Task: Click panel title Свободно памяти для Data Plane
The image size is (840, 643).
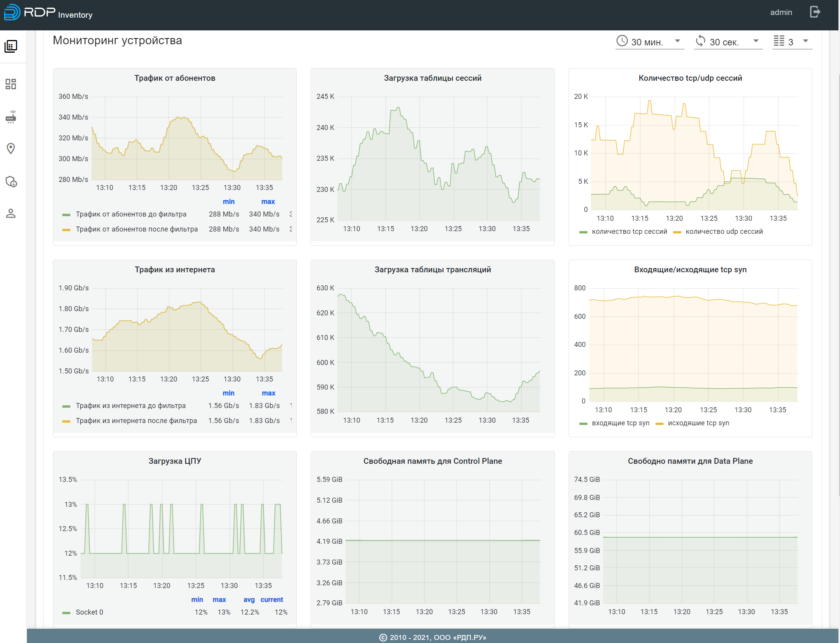Action: click(690, 461)
